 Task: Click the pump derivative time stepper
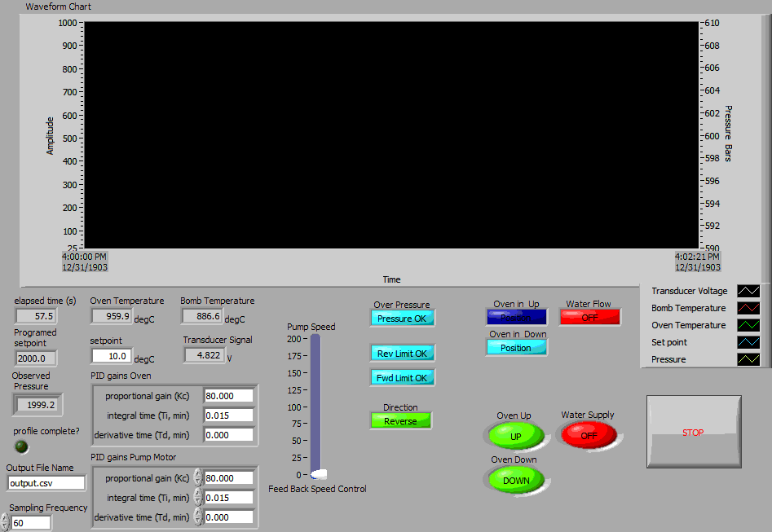198,517
